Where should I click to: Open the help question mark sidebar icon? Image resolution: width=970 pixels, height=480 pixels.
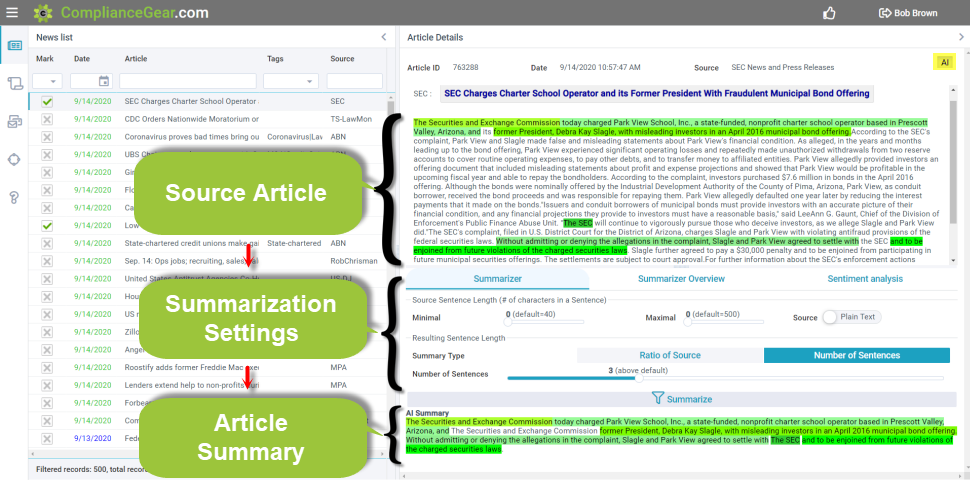[14, 198]
